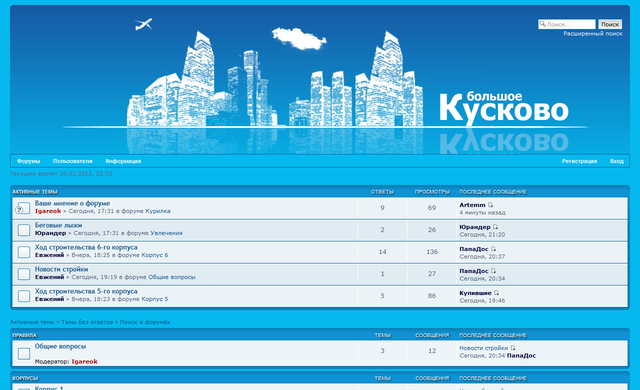
Task: Open the Форумы menu item
Action: 29,161
